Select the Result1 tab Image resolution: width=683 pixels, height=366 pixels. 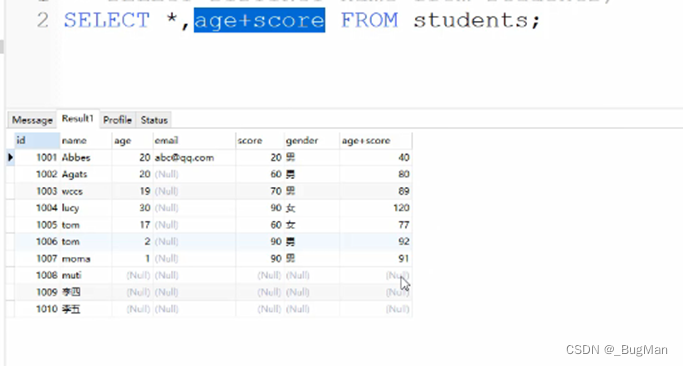click(78, 119)
